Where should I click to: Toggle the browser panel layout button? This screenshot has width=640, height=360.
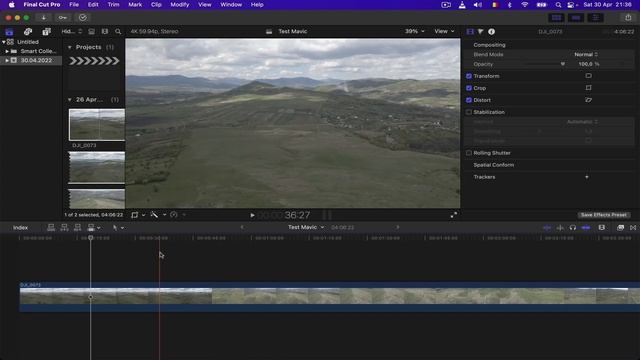coord(556,18)
